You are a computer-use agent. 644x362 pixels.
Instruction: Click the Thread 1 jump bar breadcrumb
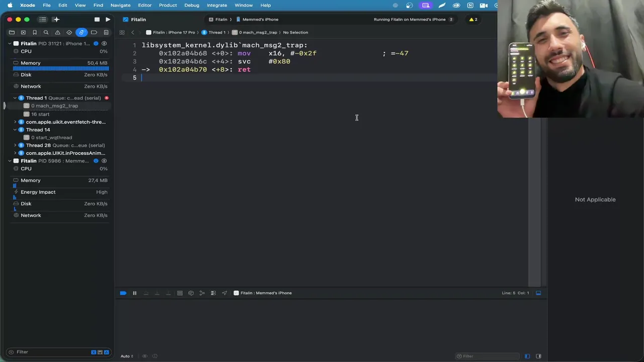pyautogui.click(x=213, y=32)
